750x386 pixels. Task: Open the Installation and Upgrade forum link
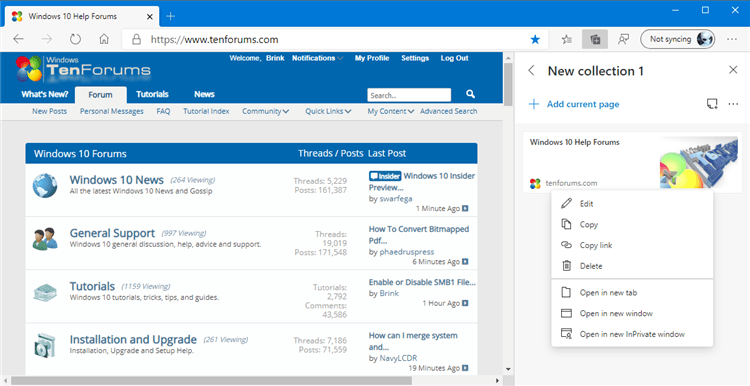pos(133,340)
